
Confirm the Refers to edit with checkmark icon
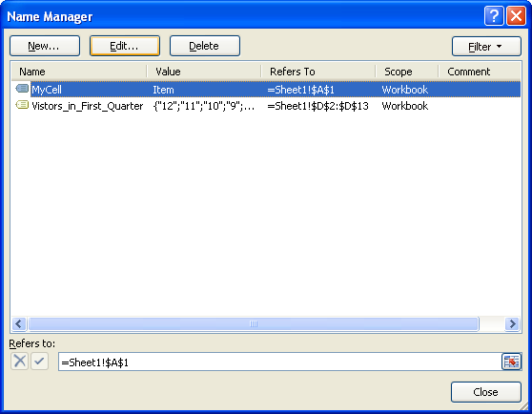pos(40,362)
